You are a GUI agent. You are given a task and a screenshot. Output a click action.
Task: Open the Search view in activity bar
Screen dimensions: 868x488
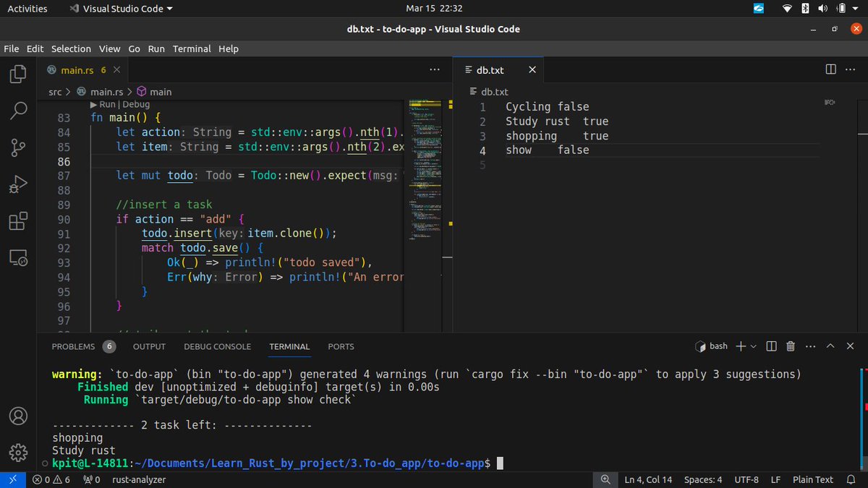click(18, 111)
